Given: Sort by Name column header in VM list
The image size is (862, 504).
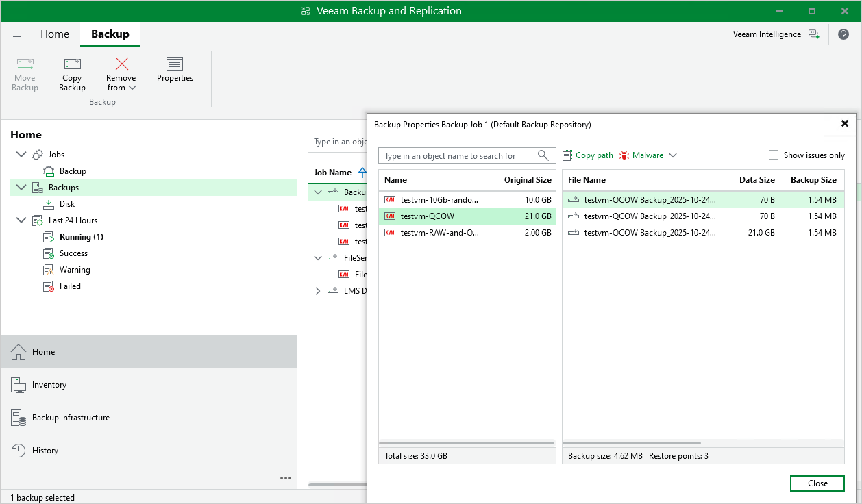Looking at the screenshot, I should pos(395,180).
